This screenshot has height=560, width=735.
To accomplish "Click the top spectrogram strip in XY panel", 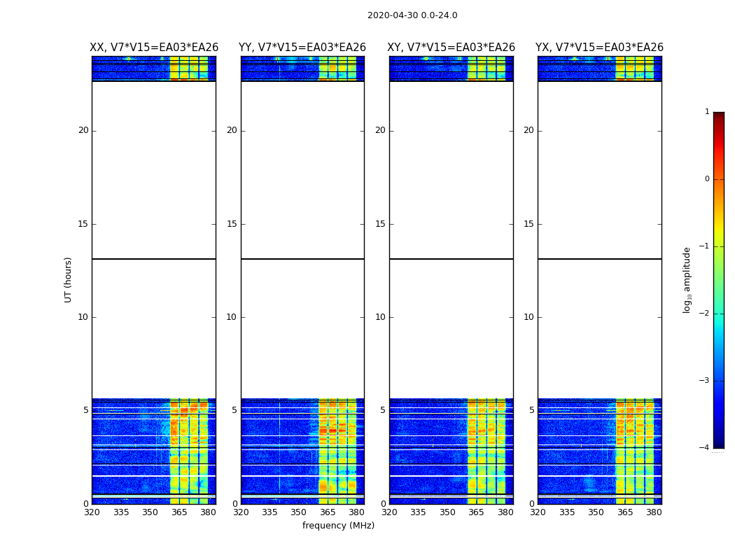I will coord(451,68).
